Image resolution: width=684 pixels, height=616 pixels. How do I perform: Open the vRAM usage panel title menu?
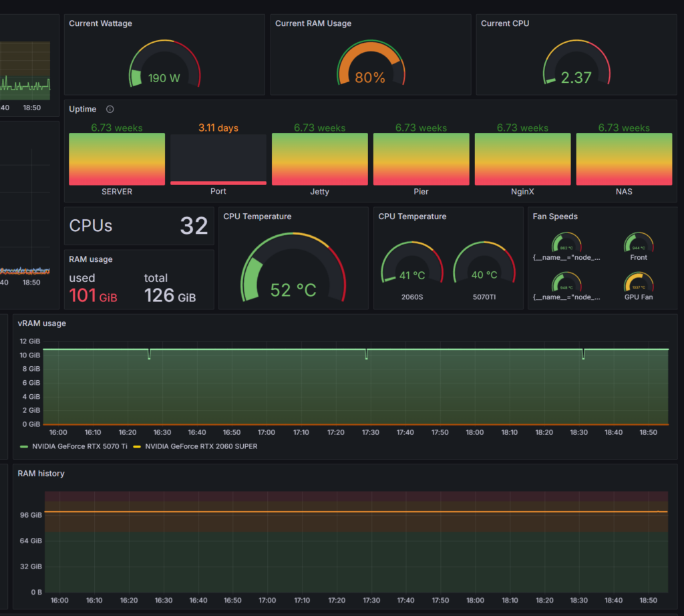click(x=41, y=323)
